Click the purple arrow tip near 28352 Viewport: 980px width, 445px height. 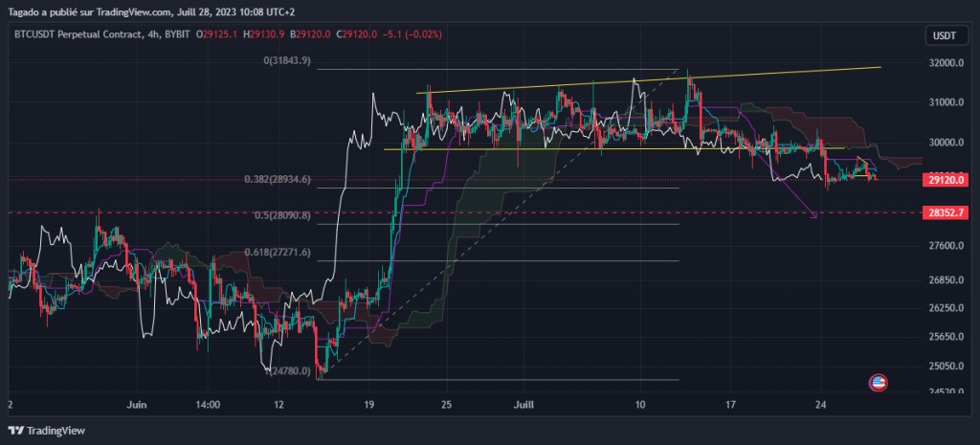[814, 216]
